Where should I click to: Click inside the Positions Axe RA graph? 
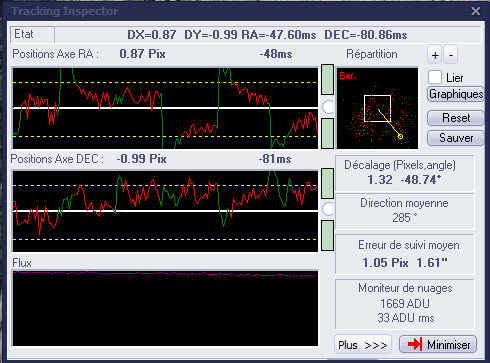[x=165, y=108]
